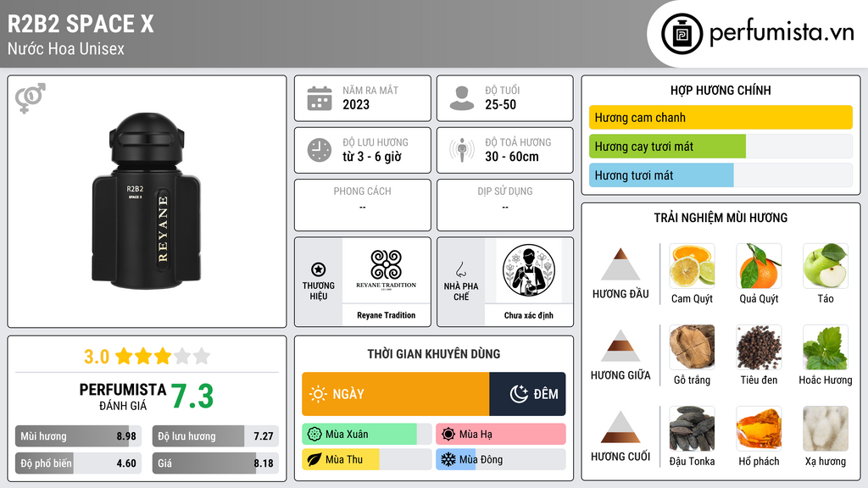The height and width of the screenshot is (488, 868).
Task: Open the Gỗ trắng note image
Action: coord(692,347)
